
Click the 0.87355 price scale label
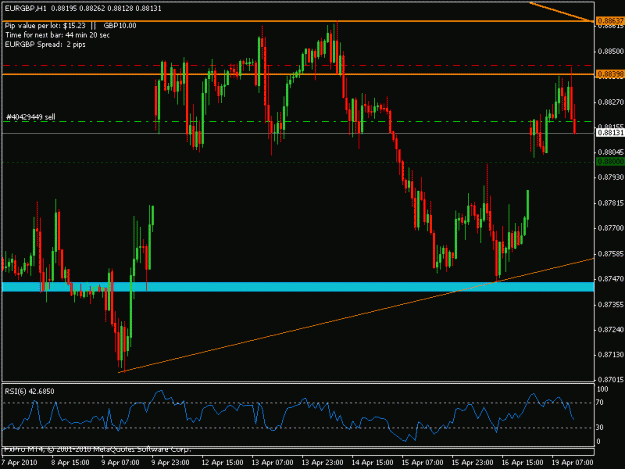tap(611, 304)
